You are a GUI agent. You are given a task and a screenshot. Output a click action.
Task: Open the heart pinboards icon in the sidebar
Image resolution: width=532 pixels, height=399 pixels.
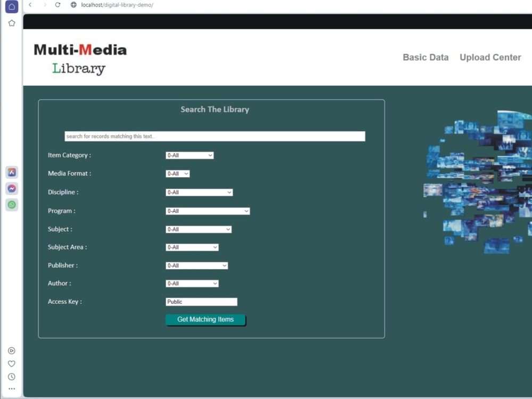pyautogui.click(x=12, y=364)
